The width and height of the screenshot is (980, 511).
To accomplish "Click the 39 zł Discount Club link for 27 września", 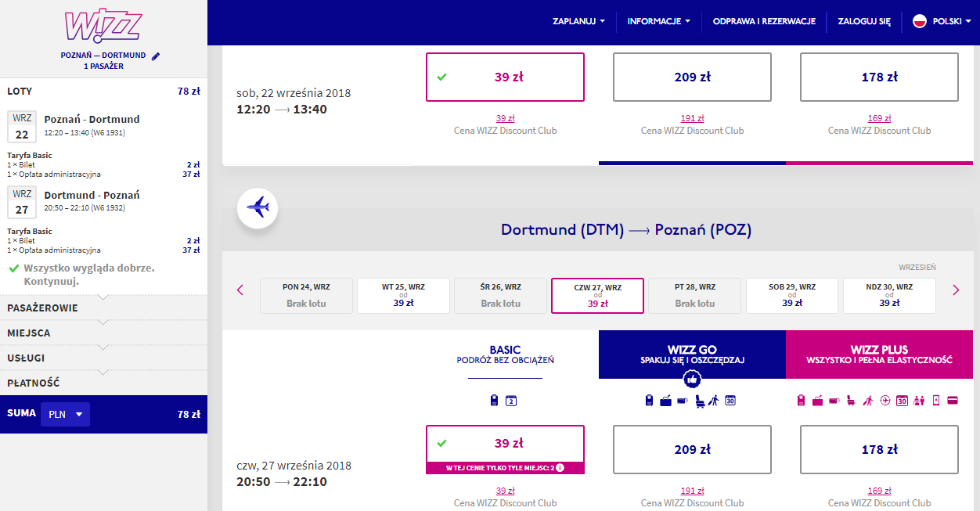I will [x=506, y=491].
